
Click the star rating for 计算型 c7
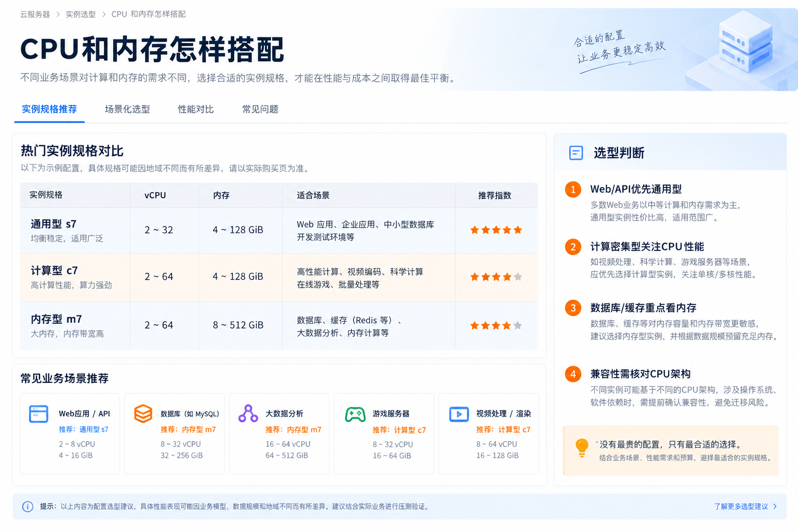click(496, 277)
